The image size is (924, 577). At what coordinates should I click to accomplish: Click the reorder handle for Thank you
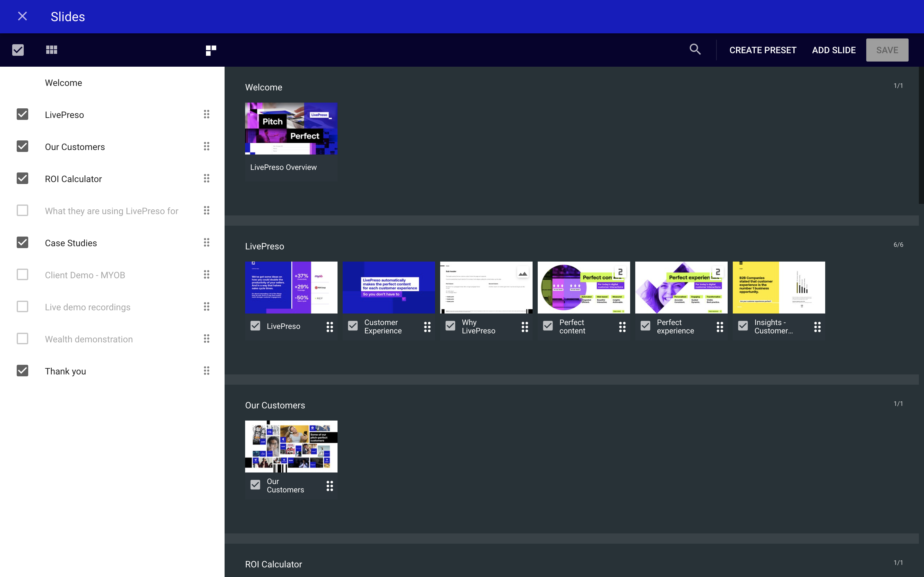207,371
